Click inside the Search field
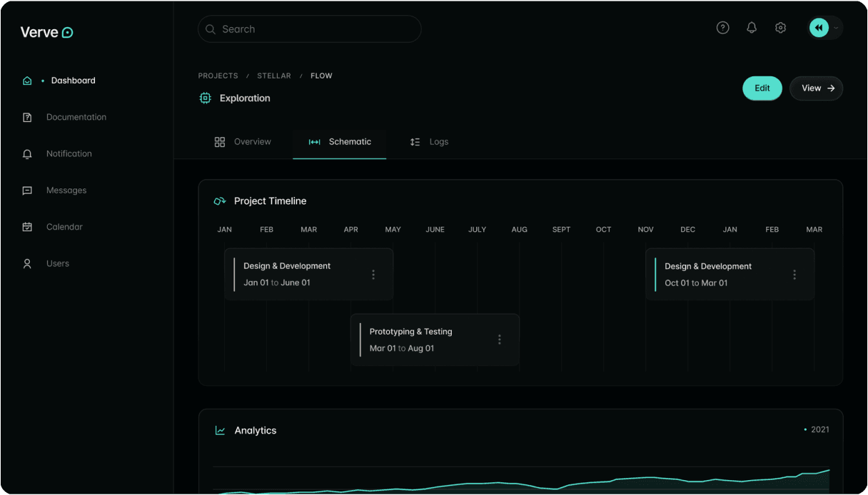 point(309,29)
